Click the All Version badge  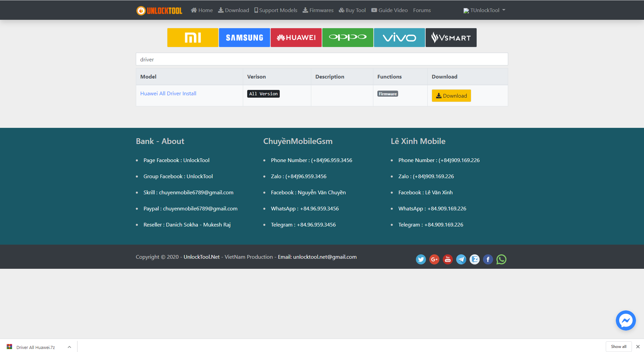(x=264, y=94)
